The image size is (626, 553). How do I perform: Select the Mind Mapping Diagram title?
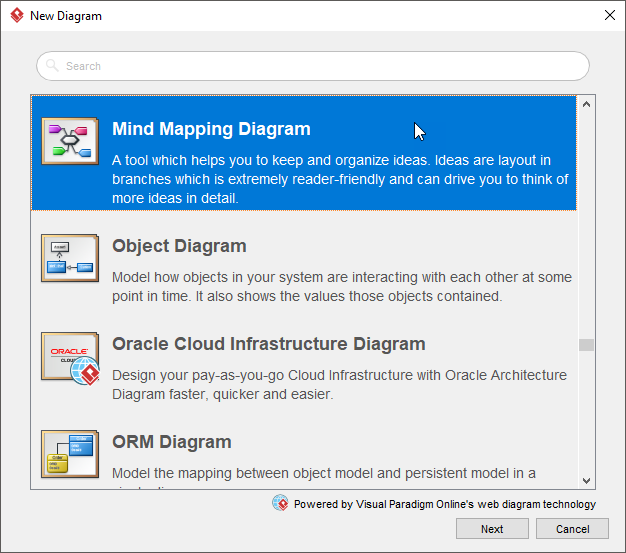point(211,129)
